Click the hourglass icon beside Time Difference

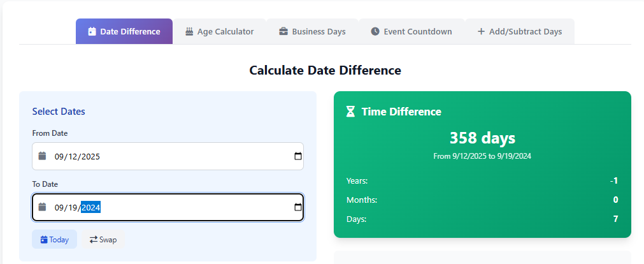point(350,112)
